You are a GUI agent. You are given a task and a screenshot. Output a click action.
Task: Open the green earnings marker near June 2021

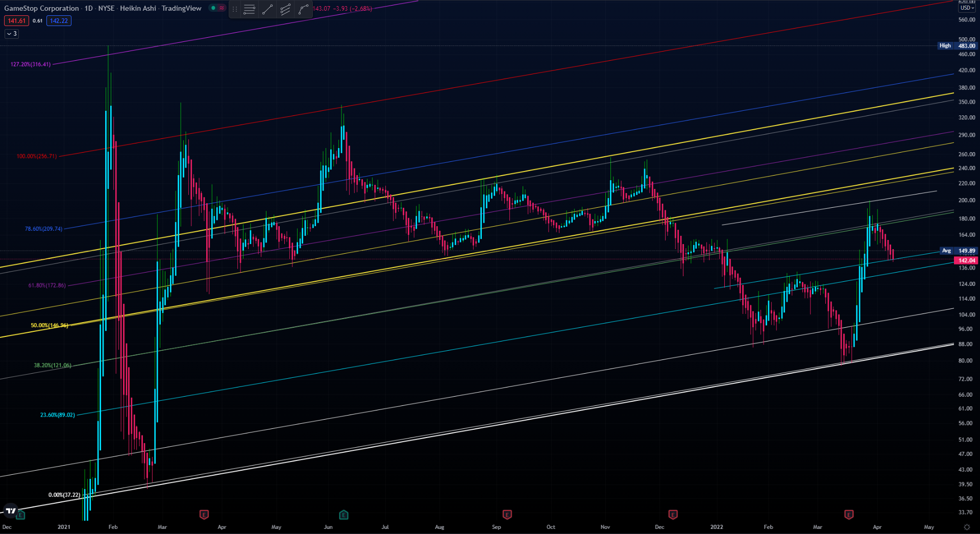(344, 515)
